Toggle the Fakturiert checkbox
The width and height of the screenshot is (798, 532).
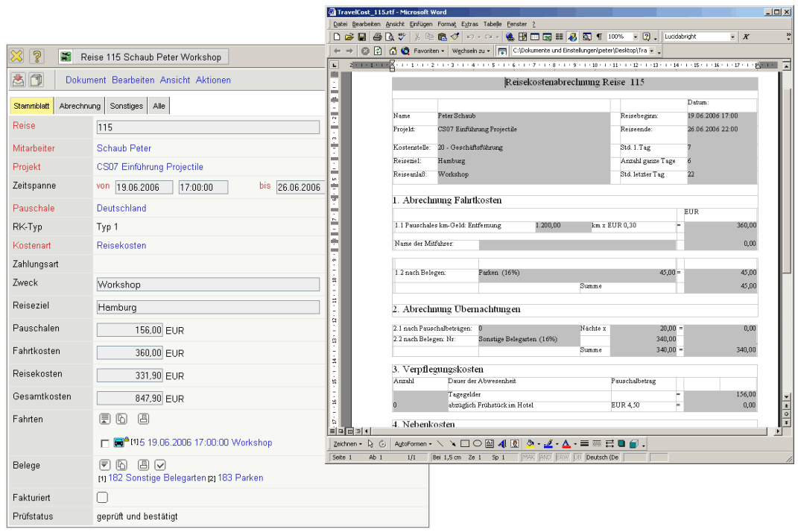click(103, 497)
